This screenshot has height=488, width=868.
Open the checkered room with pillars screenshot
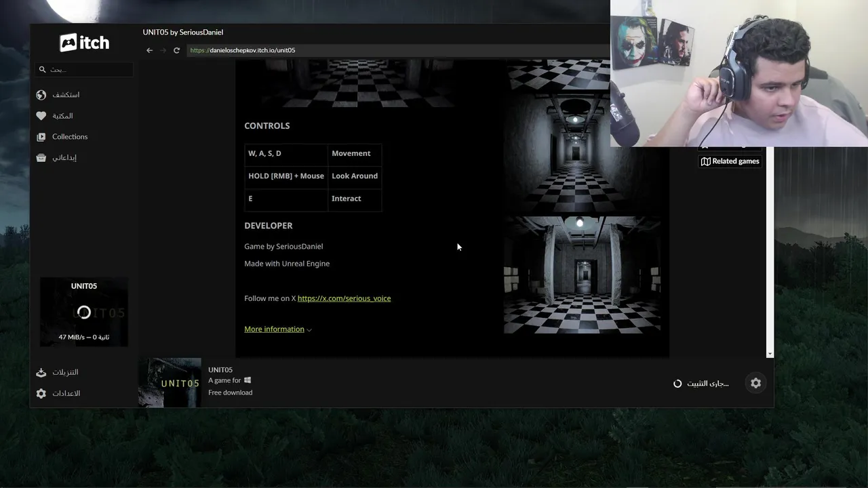[x=582, y=275]
